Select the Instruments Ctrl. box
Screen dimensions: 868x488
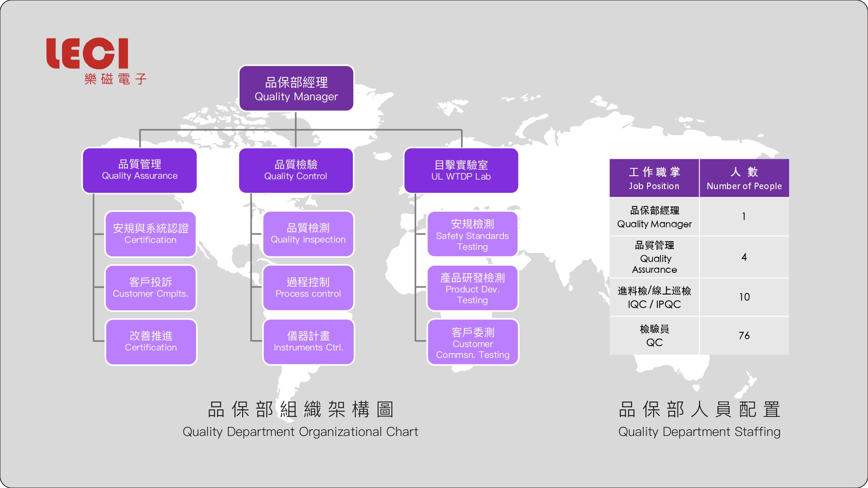[308, 342]
